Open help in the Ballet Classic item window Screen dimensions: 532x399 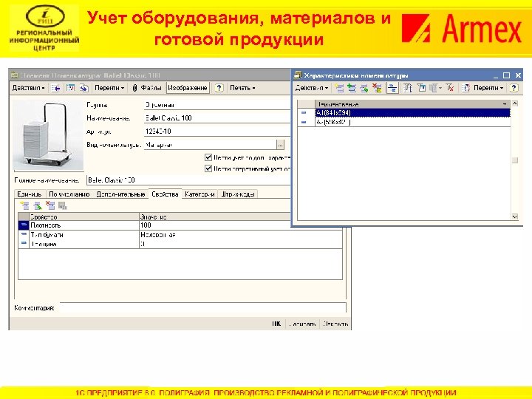tap(219, 88)
